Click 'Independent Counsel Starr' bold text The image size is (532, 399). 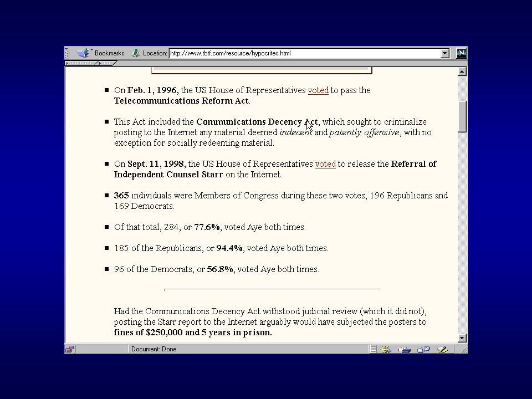[168, 175]
